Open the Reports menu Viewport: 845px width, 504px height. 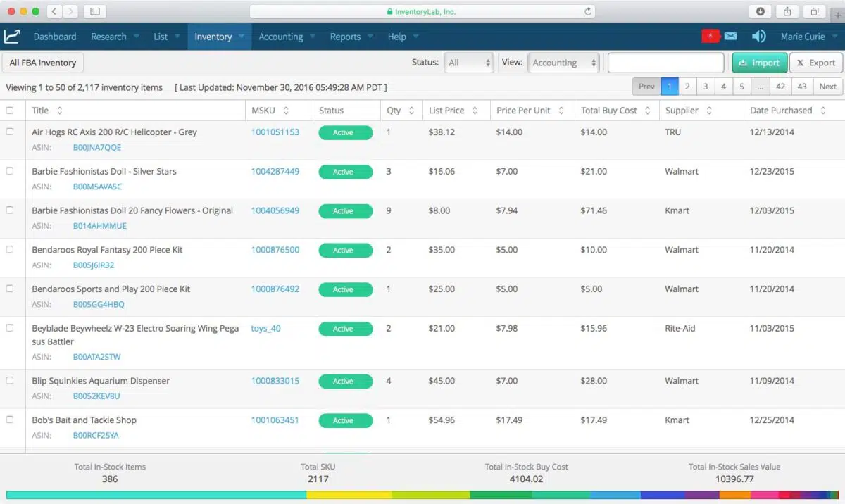(346, 36)
